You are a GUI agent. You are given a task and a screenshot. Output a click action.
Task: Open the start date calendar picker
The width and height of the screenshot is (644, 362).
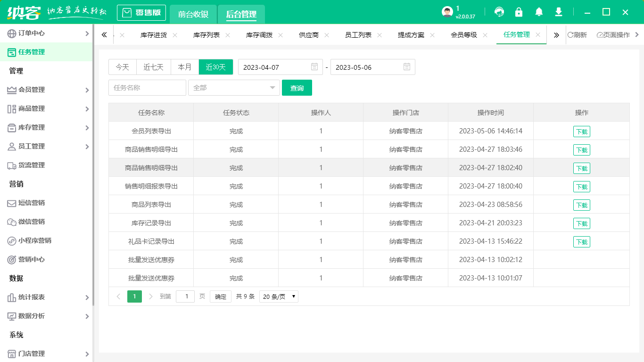[314, 67]
